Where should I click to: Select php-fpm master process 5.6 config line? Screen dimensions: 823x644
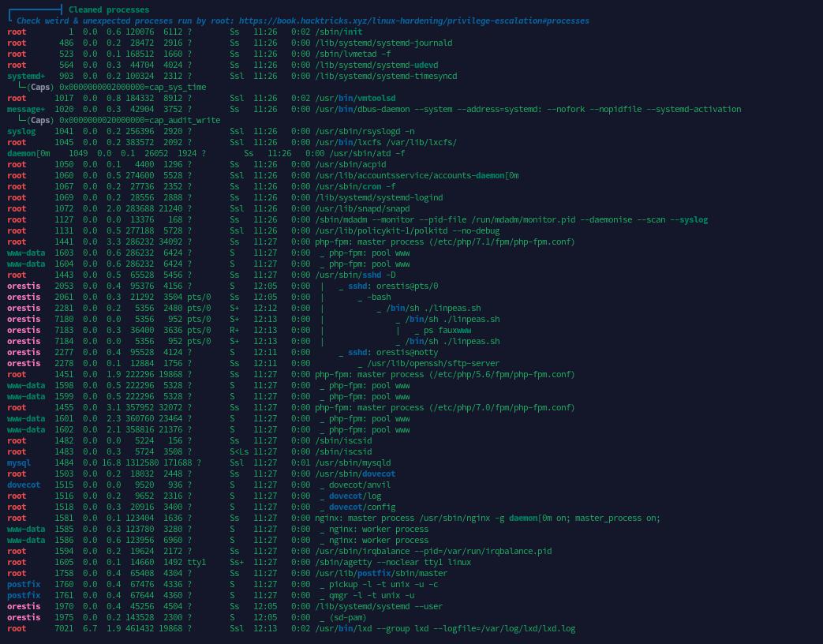(x=445, y=374)
